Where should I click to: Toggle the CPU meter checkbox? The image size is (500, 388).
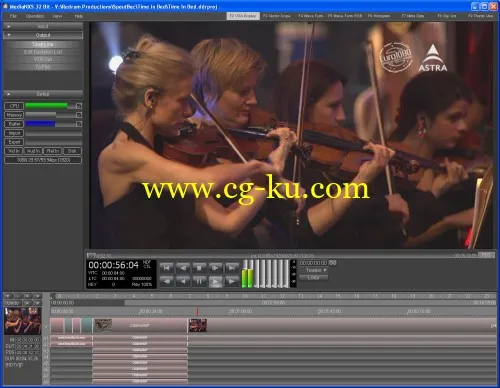pos(79,106)
